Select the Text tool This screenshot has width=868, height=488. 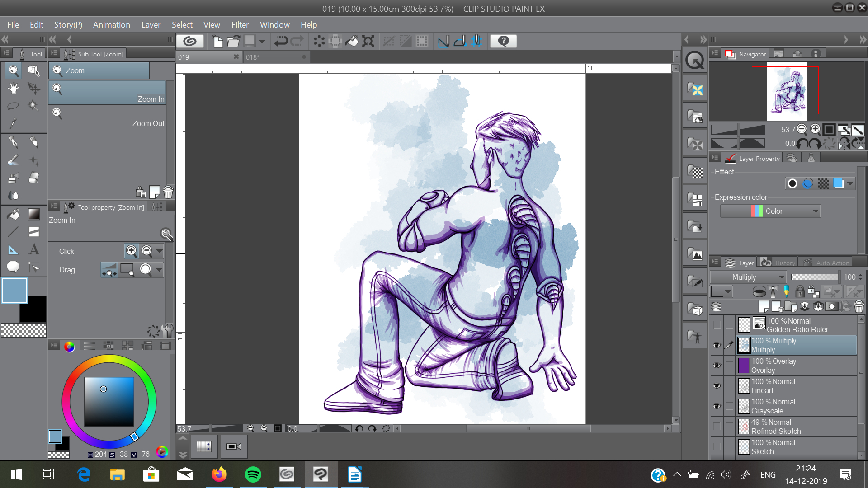34,249
